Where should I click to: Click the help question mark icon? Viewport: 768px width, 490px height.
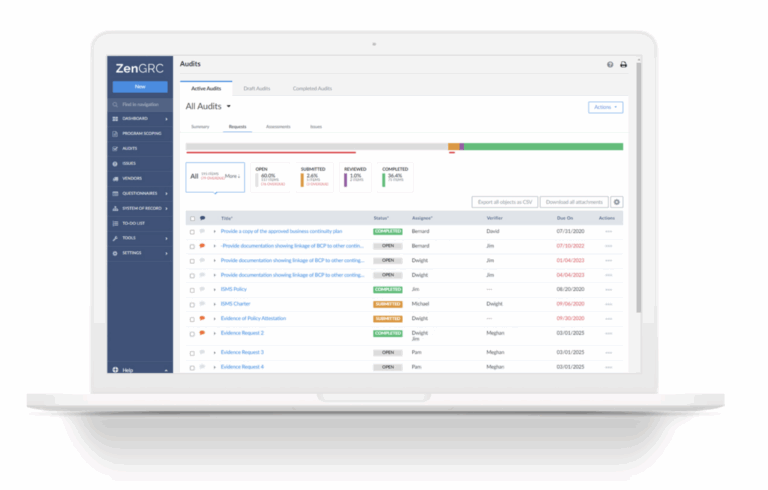click(x=610, y=64)
